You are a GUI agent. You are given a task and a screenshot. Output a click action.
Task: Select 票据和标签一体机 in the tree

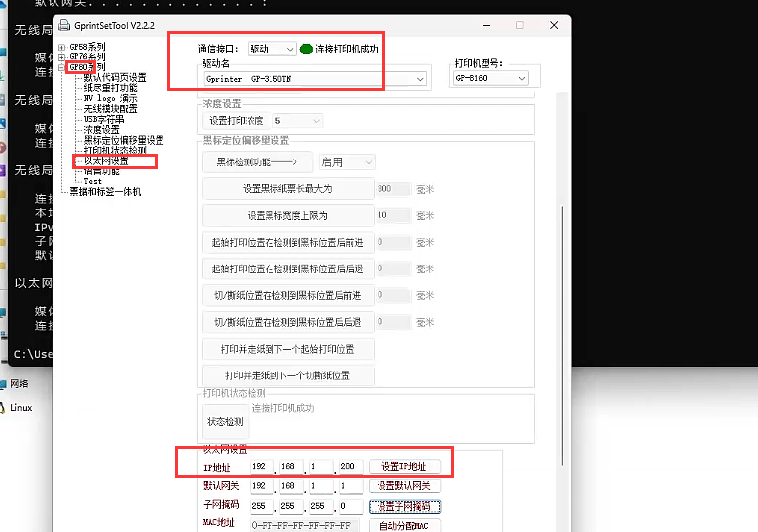(105, 192)
